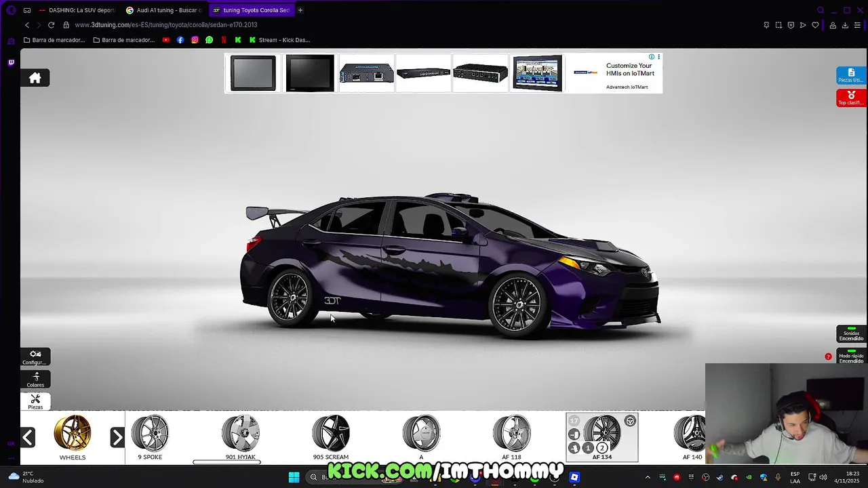Open the YouTube bookmark
Screen dimensions: 868x488
166,40
